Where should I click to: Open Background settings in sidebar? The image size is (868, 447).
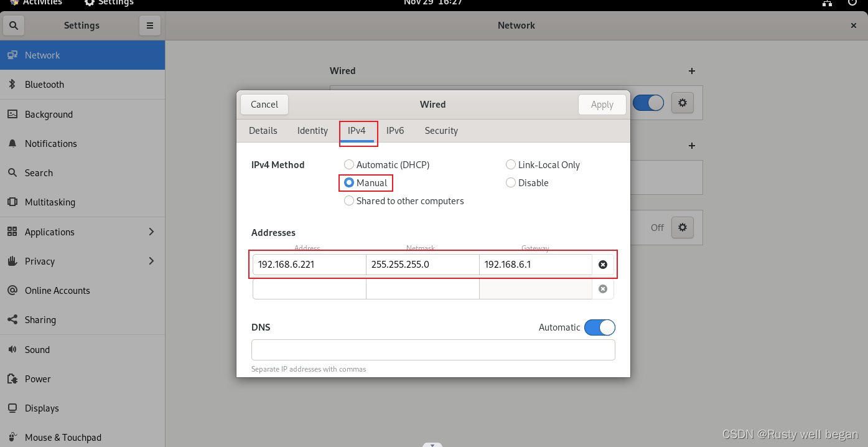[82, 115]
